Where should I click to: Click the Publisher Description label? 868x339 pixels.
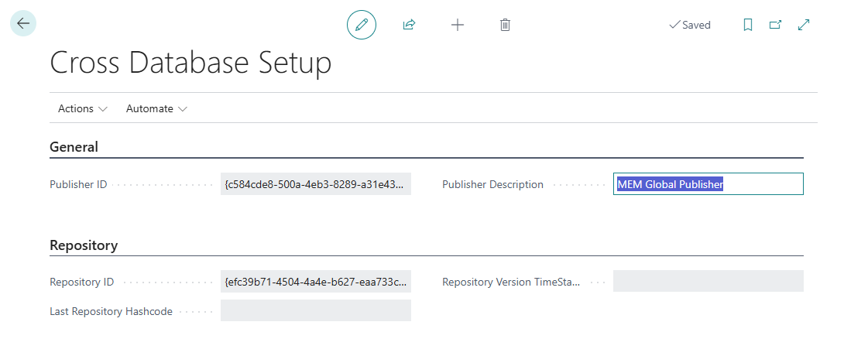[x=492, y=185]
